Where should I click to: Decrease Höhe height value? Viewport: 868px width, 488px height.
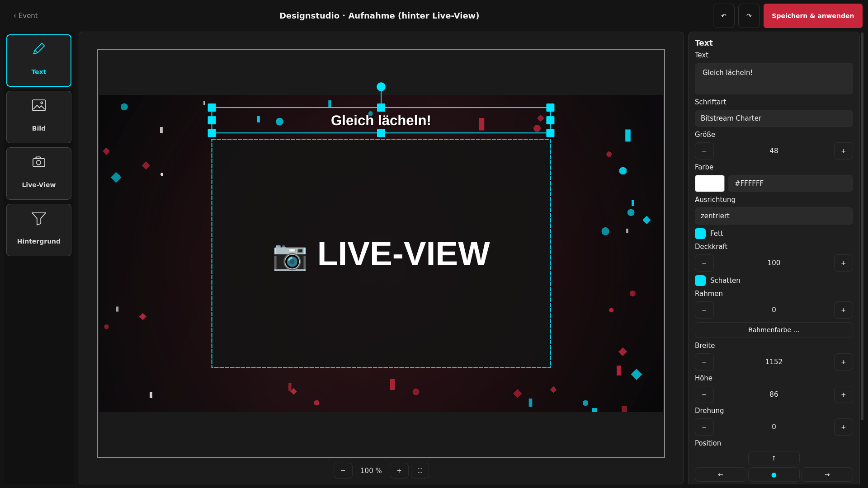pyautogui.click(x=704, y=394)
